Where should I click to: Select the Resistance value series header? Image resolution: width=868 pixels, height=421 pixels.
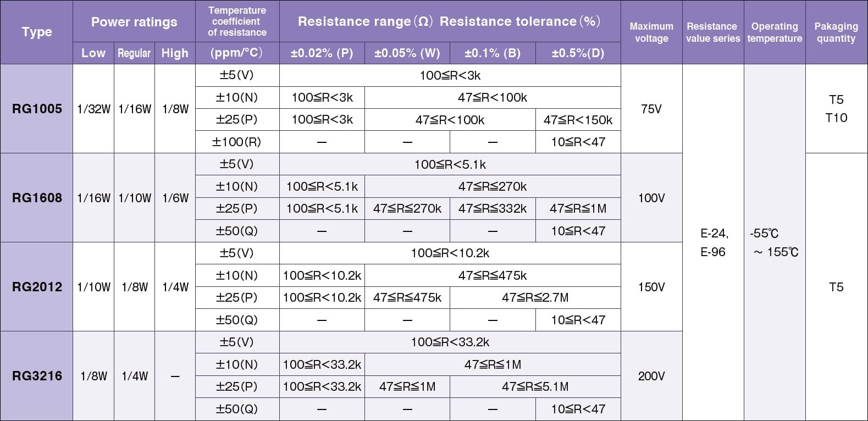713,32
